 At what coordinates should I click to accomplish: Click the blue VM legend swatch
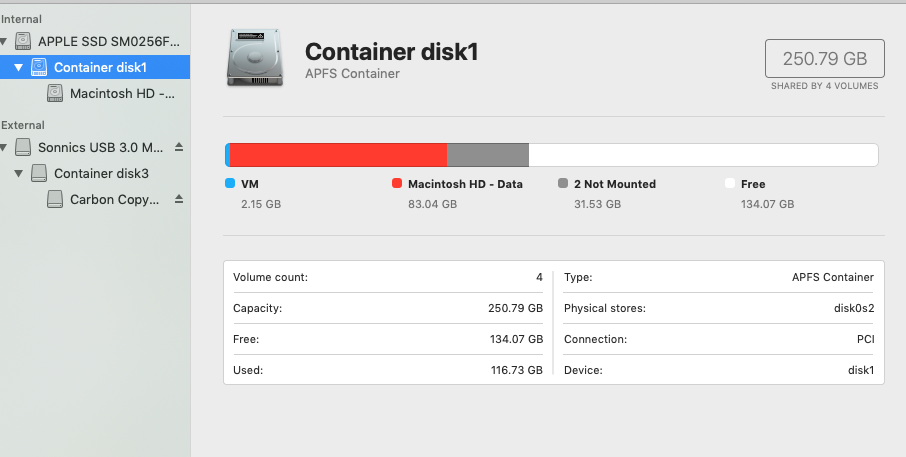(x=230, y=184)
